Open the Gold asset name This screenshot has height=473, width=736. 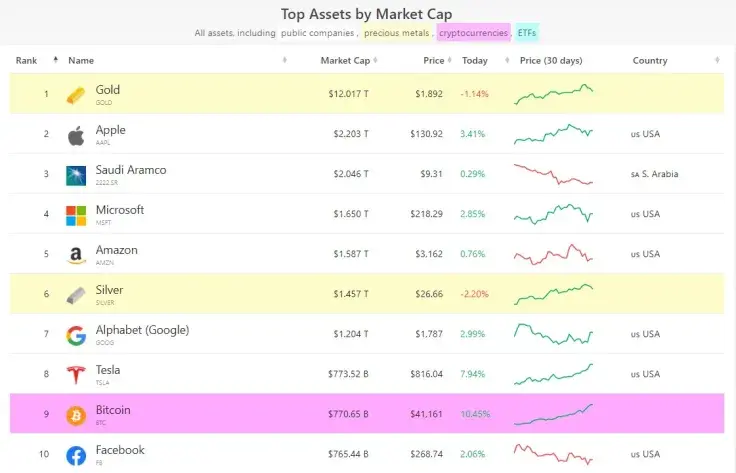click(x=107, y=90)
